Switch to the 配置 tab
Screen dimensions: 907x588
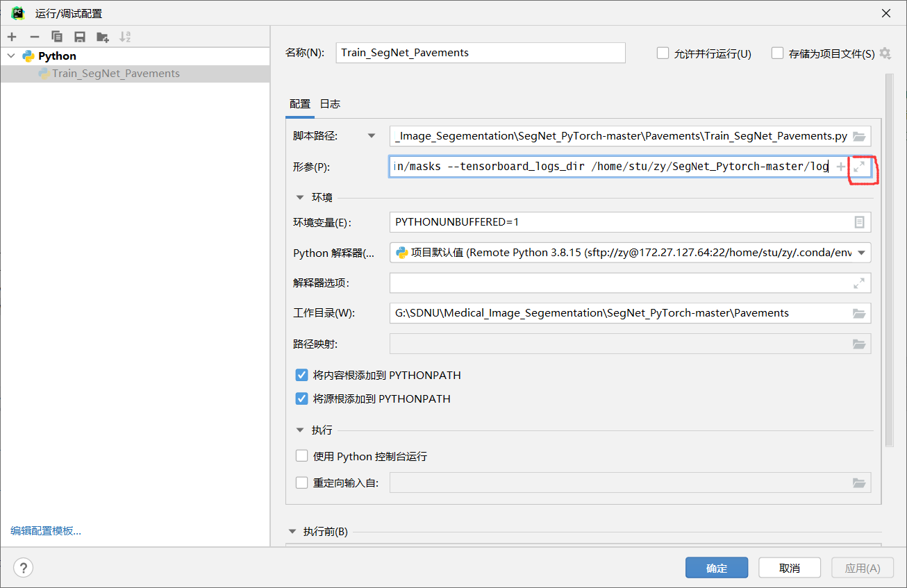300,104
